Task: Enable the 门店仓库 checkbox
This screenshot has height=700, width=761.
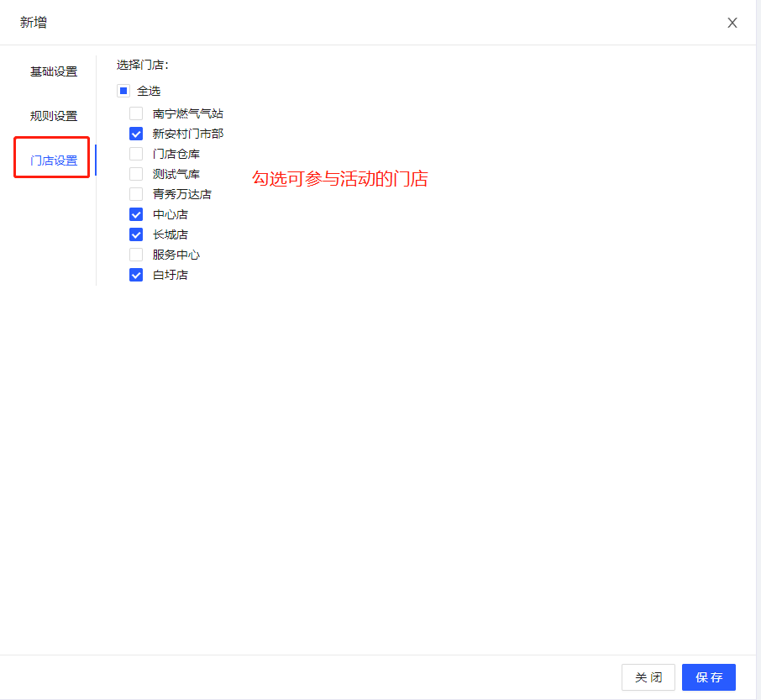Action: tap(136, 154)
